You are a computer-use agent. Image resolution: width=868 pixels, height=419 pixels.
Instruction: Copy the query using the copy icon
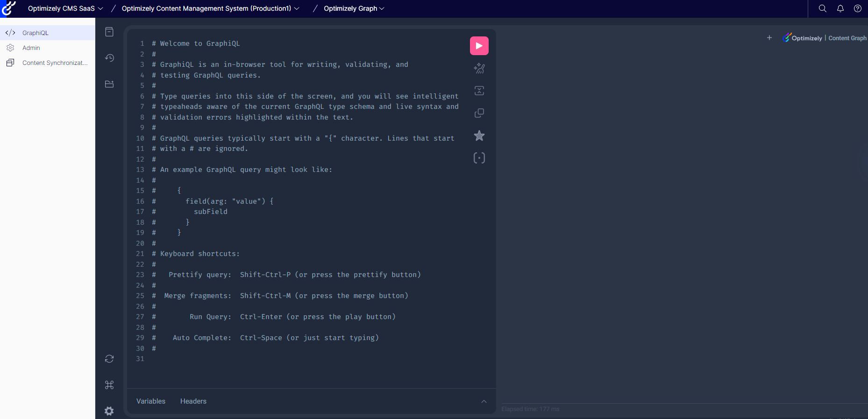tap(479, 113)
